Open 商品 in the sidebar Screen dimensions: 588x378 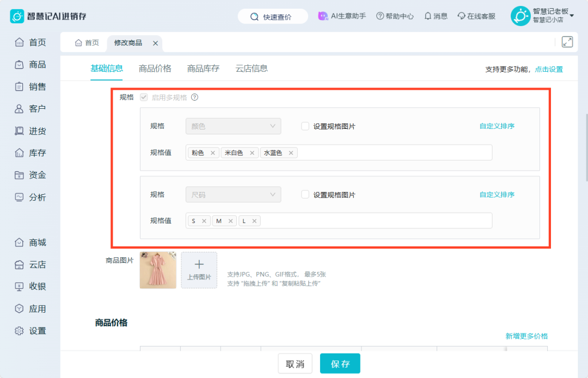[30, 64]
